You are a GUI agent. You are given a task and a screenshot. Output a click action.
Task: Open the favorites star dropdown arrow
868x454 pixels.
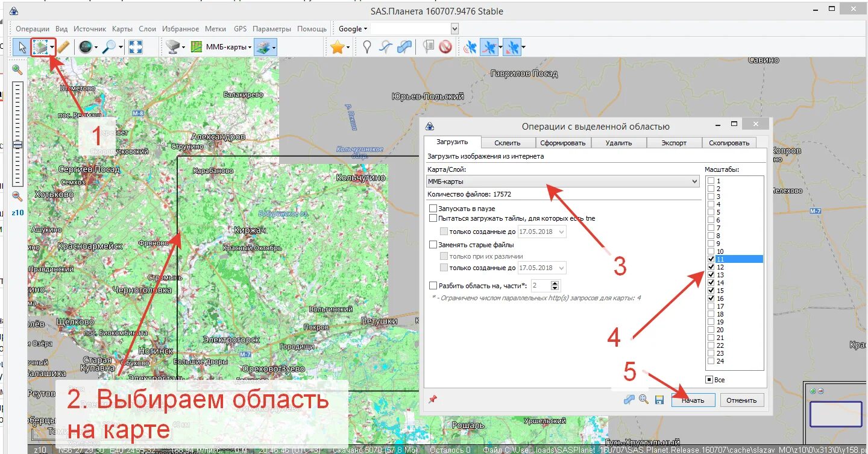tap(348, 47)
